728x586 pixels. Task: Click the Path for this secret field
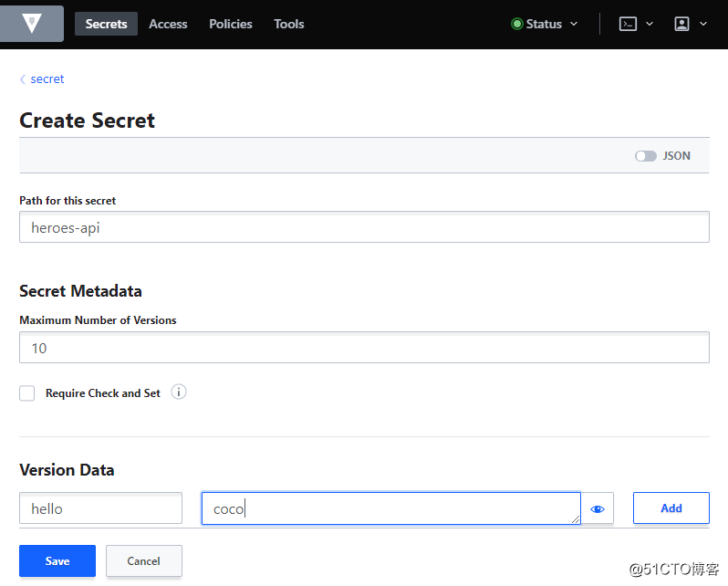point(364,226)
